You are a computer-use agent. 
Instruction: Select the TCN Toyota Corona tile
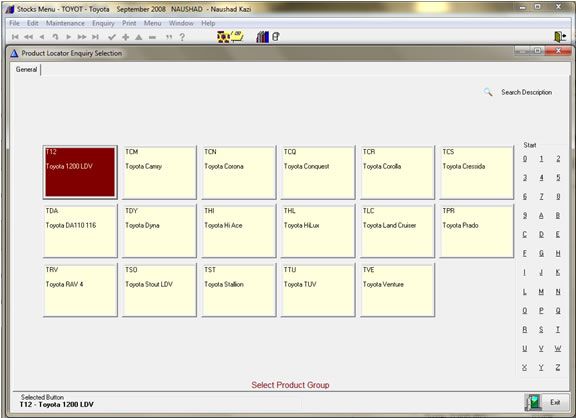click(239, 172)
